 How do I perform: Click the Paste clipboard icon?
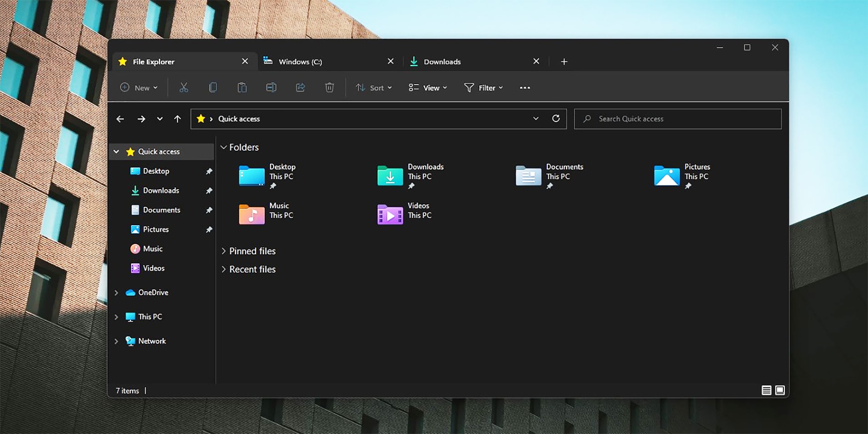(242, 87)
